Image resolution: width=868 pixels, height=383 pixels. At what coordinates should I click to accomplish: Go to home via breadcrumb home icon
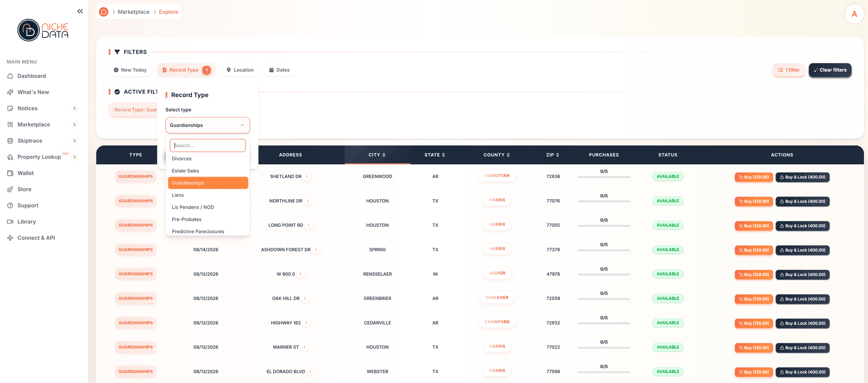(104, 12)
